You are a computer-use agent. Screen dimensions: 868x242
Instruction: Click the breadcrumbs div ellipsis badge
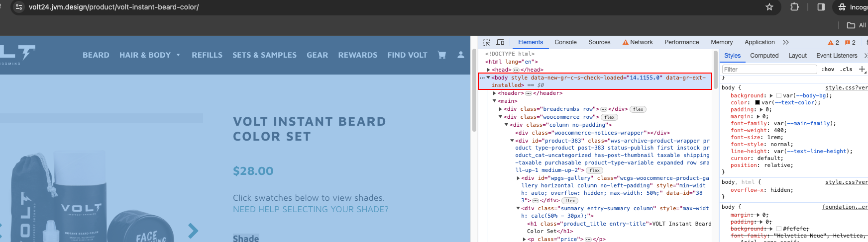[x=604, y=109]
